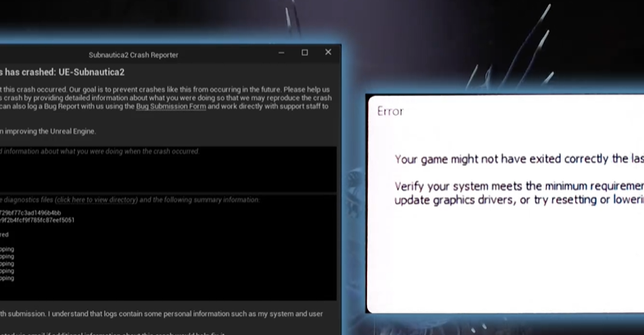Image resolution: width=644 pixels, height=335 pixels.
Task: Click the 'Your game might not have exited' message
Action: (519, 159)
